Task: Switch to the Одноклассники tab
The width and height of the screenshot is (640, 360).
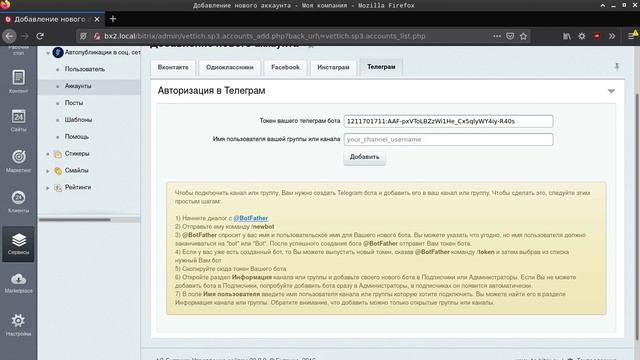Action: point(230,67)
